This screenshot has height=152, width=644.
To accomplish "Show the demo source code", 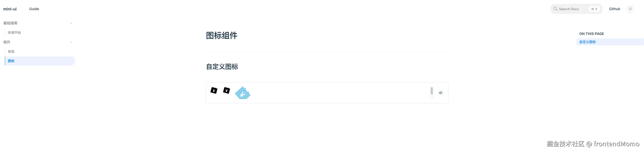I will pos(440,93).
